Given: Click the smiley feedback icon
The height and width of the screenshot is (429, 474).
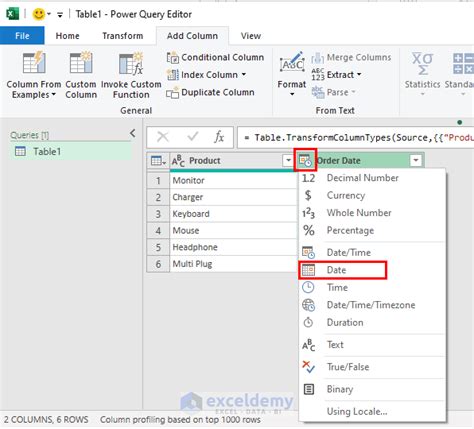Looking at the screenshot, I should pyautogui.click(x=38, y=14).
